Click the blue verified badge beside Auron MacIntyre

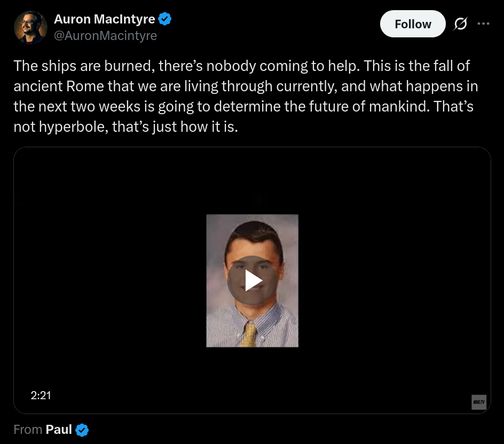click(x=165, y=20)
